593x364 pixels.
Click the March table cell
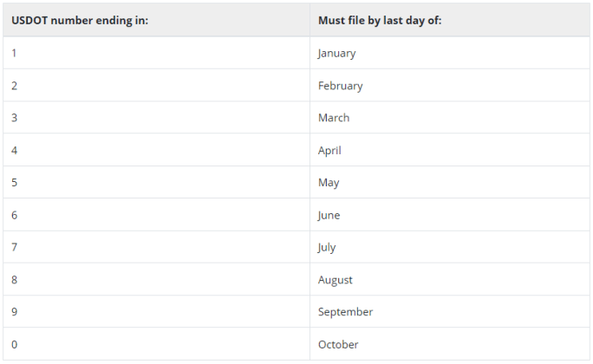coord(334,118)
